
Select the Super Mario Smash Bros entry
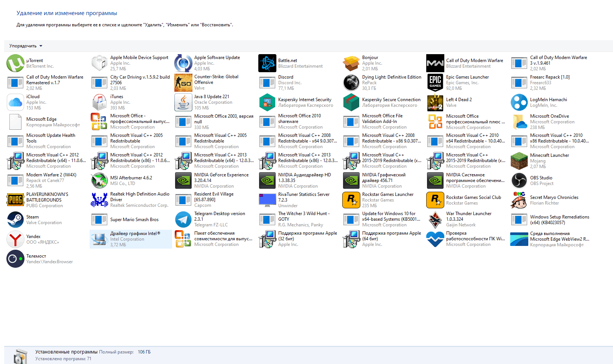click(131, 220)
